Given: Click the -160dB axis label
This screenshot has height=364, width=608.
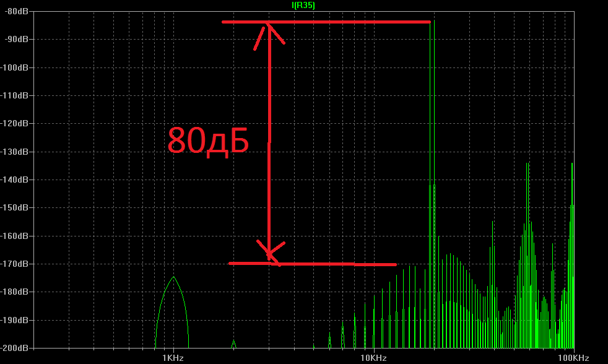Looking at the screenshot, I should click(x=14, y=236).
